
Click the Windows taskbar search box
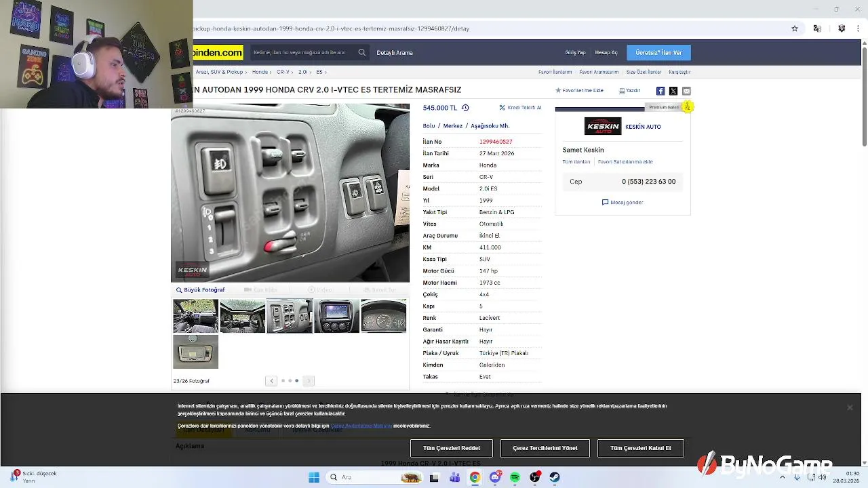(373, 477)
